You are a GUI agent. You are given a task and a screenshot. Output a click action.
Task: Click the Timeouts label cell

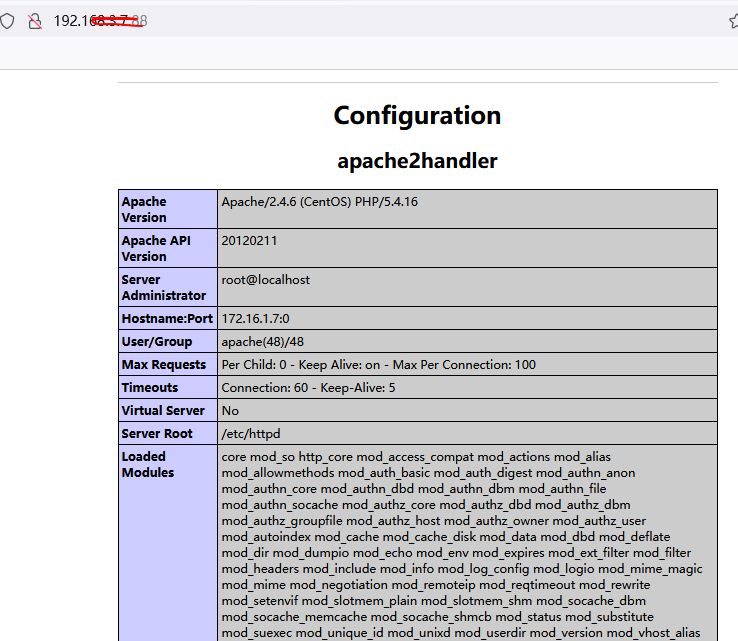tap(168, 388)
